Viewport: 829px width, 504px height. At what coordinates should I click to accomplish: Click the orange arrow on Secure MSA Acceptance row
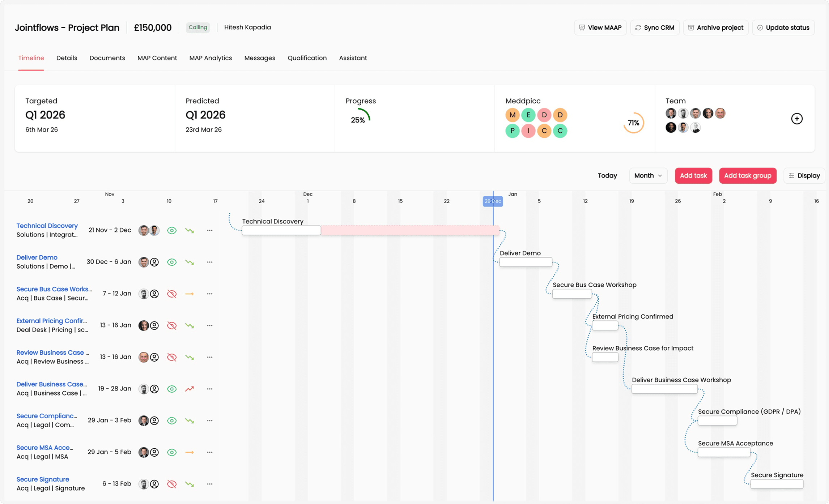pyautogui.click(x=190, y=452)
